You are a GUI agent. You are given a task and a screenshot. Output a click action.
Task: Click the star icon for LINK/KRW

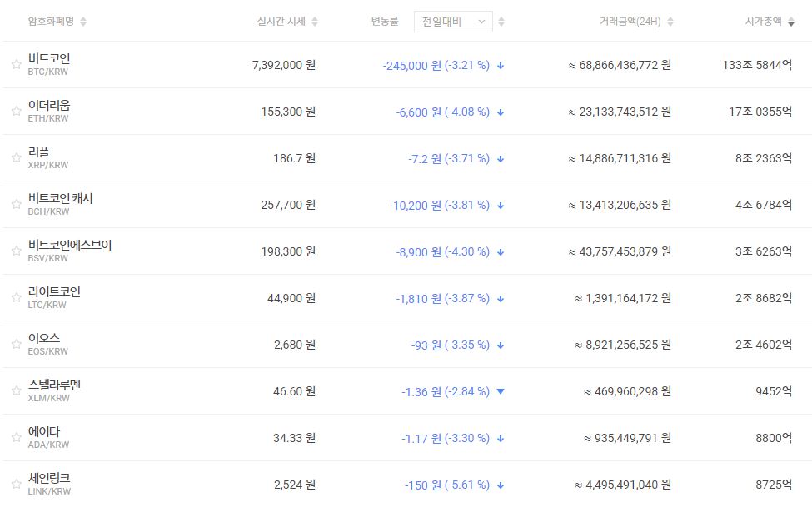pos(16,485)
